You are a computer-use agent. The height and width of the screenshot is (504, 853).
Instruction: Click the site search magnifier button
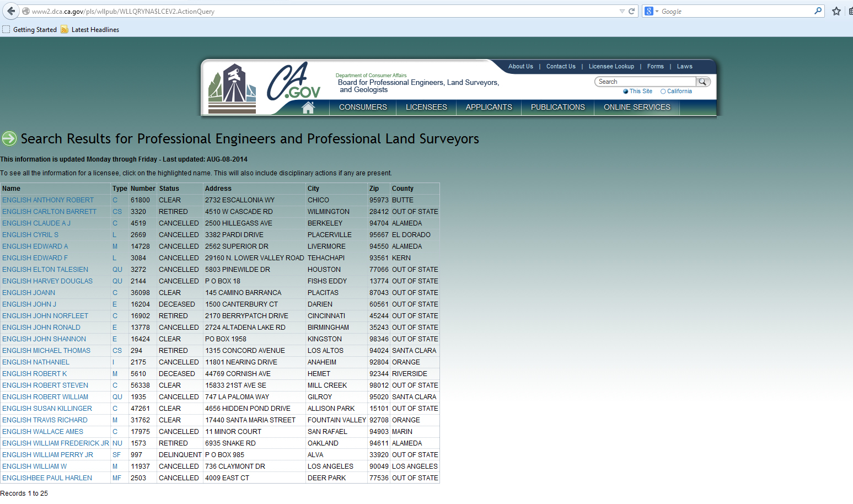(x=703, y=82)
